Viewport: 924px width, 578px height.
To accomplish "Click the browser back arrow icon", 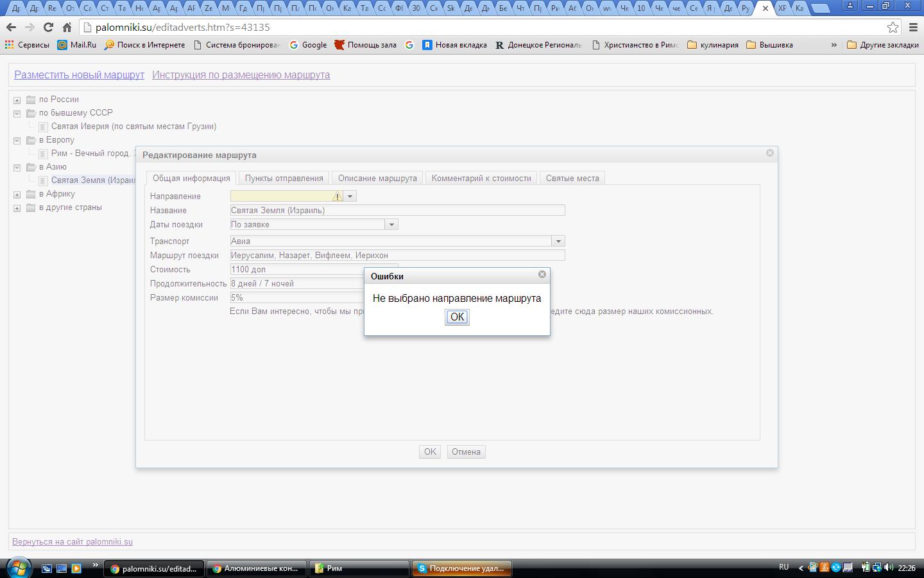I will (x=11, y=28).
